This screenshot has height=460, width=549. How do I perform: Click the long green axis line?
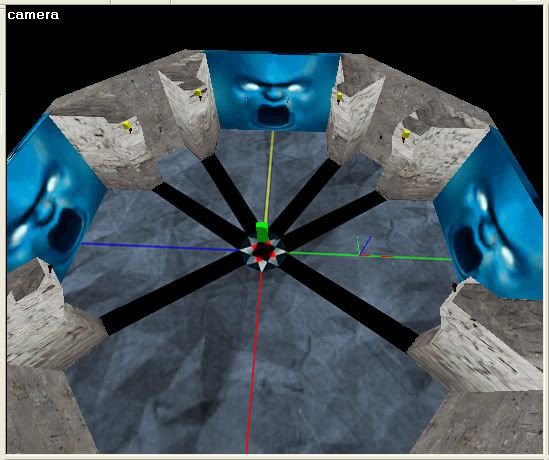[369, 256]
